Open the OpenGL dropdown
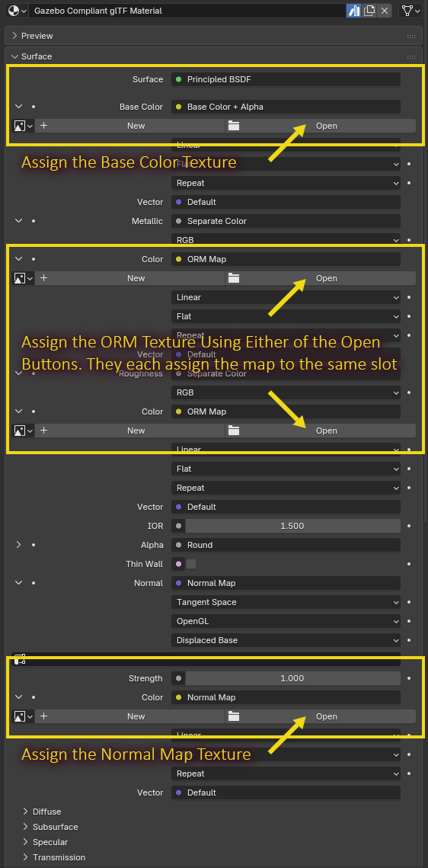The image size is (428, 868). (x=286, y=621)
